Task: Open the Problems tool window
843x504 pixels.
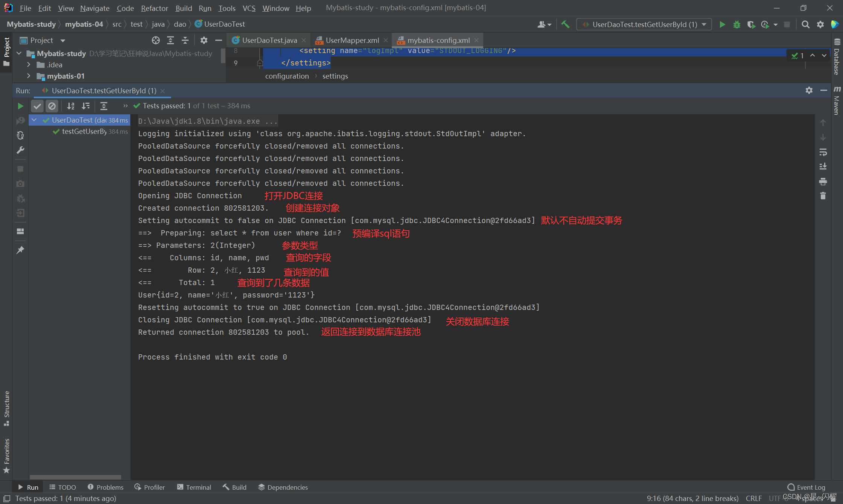Action: [x=105, y=487]
